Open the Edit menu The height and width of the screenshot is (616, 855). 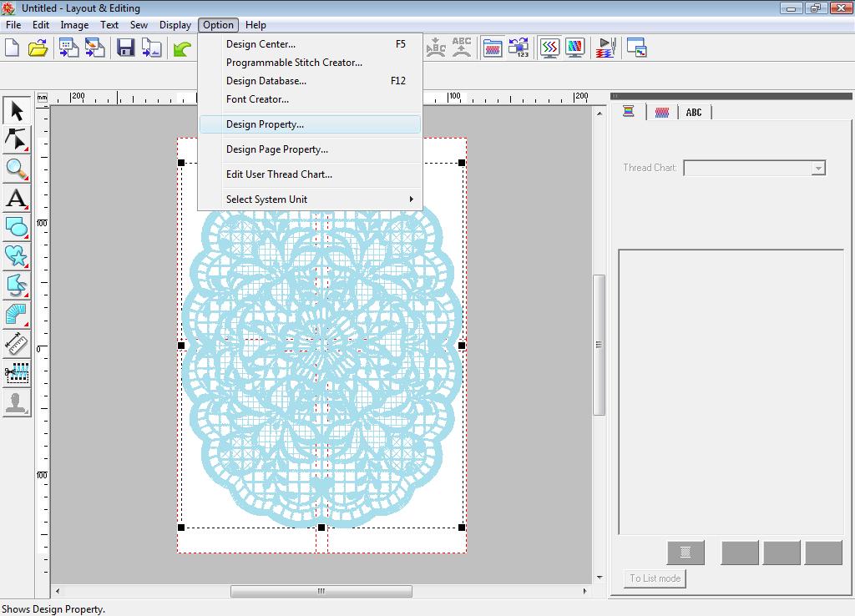[40, 25]
